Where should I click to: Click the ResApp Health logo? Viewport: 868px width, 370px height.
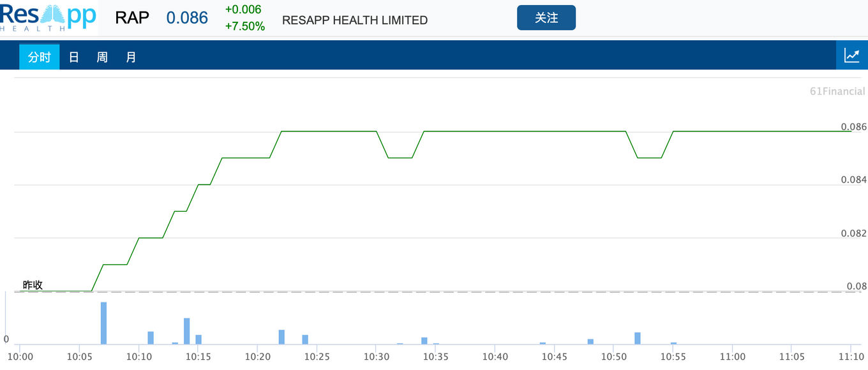[x=48, y=17]
